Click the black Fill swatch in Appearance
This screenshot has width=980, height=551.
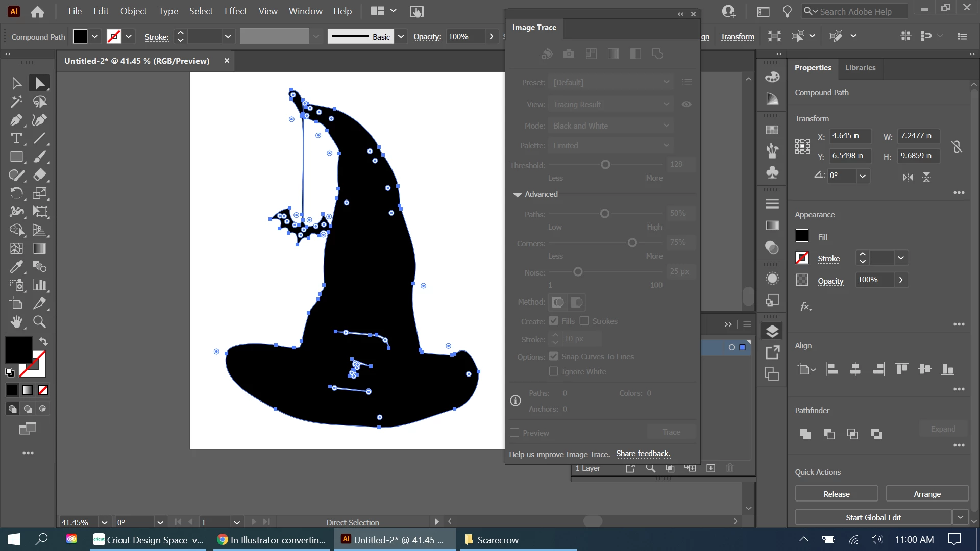pos(802,236)
